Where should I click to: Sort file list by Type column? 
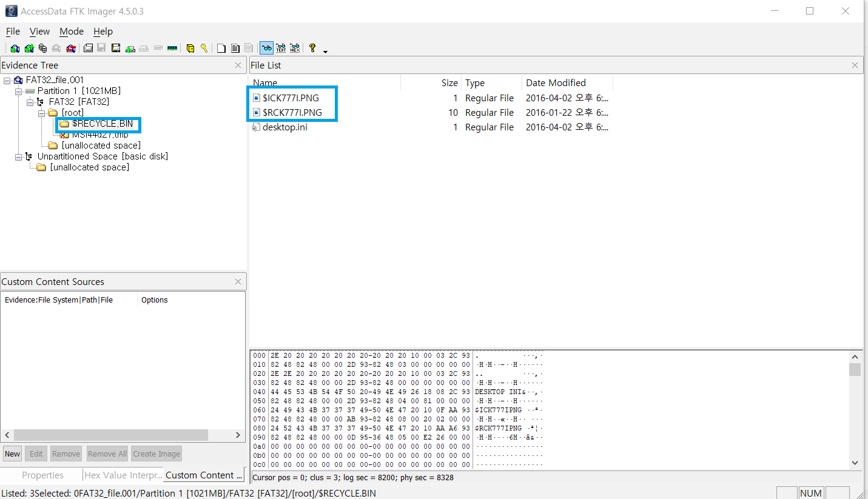pos(492,83)
